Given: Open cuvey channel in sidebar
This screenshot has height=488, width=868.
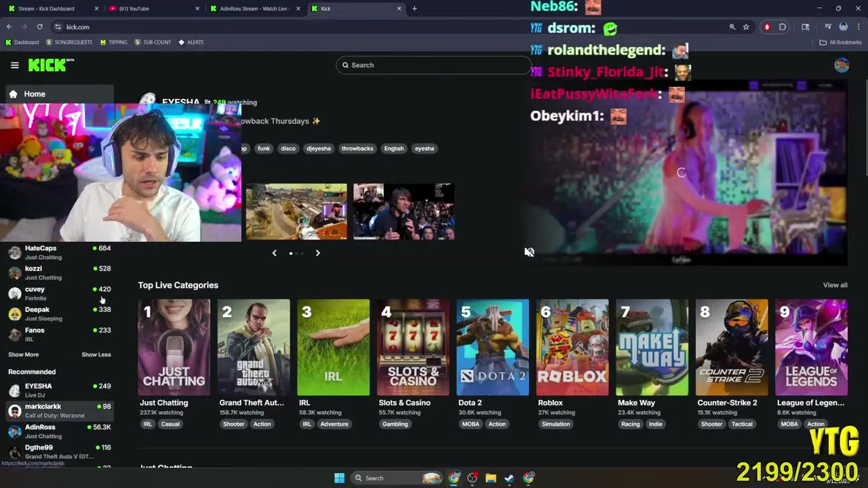Looking at the screenshot, I should tap(59, 293).
